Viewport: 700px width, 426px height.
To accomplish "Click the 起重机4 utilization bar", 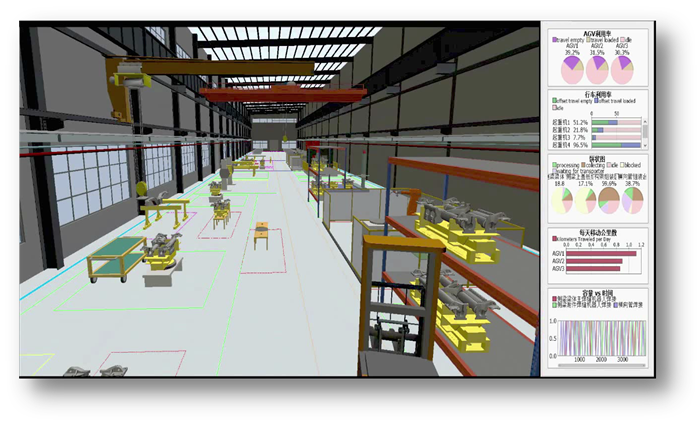I will click(616, 145).
